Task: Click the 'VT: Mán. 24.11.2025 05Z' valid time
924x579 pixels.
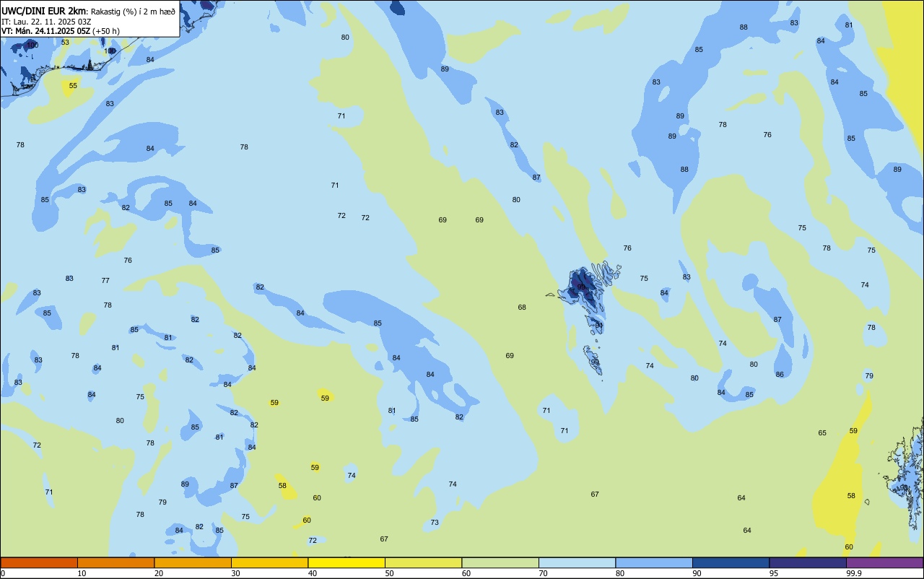Action: pos(46,31)
